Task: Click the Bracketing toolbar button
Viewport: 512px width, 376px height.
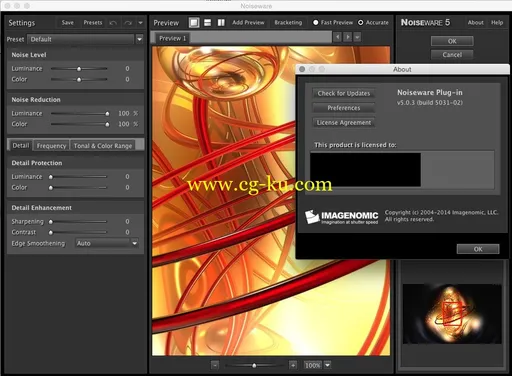Action: (x=288, y=23)
